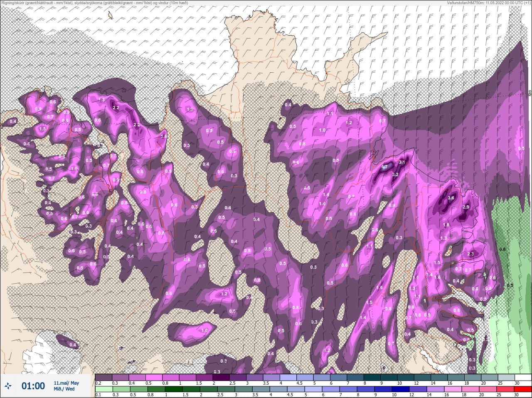Click the white swatch labeled 30 in the legend row starting at 0.2

click(x=522, y=377)
